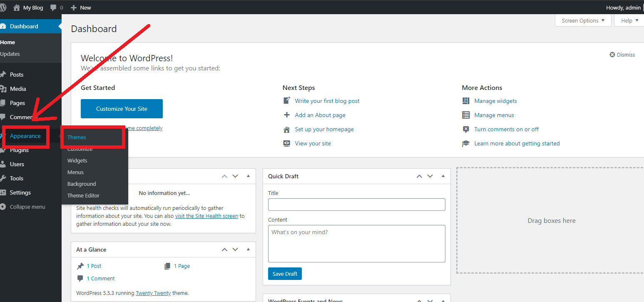644x302 pixels.
Task: Open the Screen Options dropdown
Action: coord(582,20)
